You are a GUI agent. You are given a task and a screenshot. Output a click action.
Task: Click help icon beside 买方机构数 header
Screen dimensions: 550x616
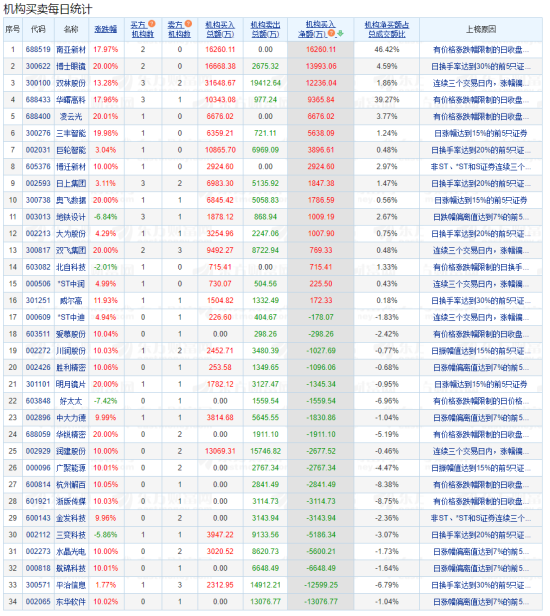(x=151, y=24)
